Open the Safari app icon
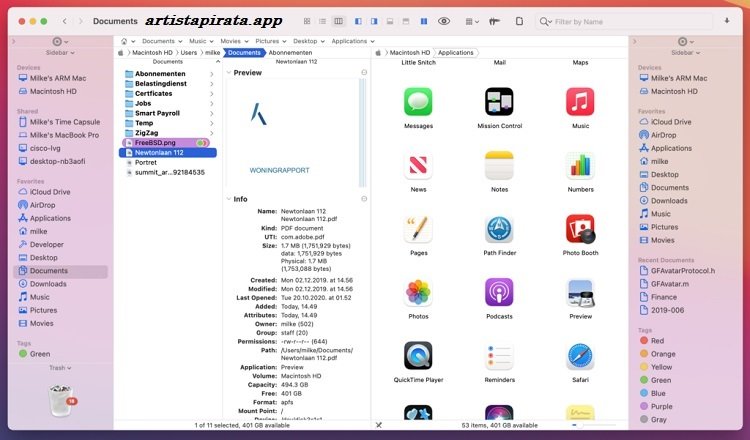This screenshot has width=750, height=440. (x=580, y=356)
